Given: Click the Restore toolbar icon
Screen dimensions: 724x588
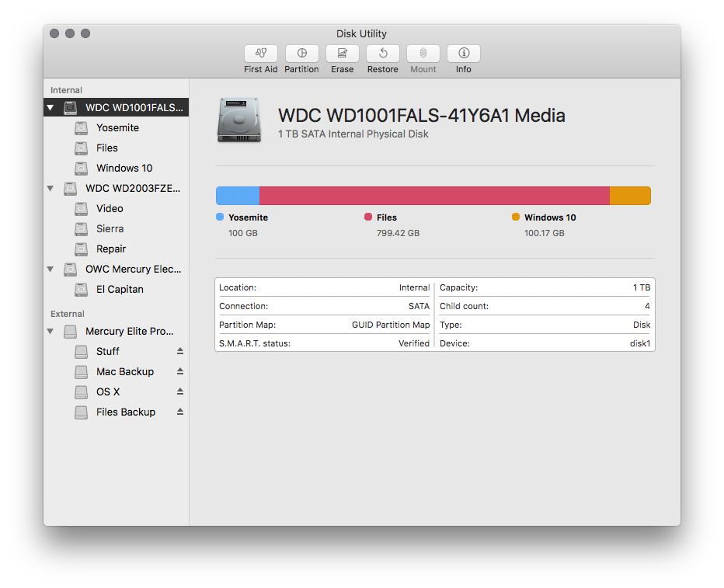Looking at the screenshot, I should click(x=383, y=54).
